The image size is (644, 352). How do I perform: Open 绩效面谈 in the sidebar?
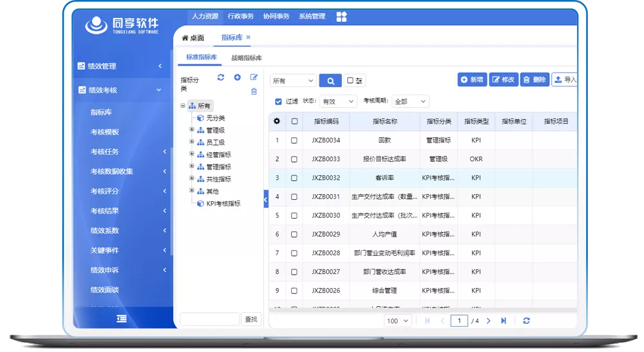tap(105, 290)
